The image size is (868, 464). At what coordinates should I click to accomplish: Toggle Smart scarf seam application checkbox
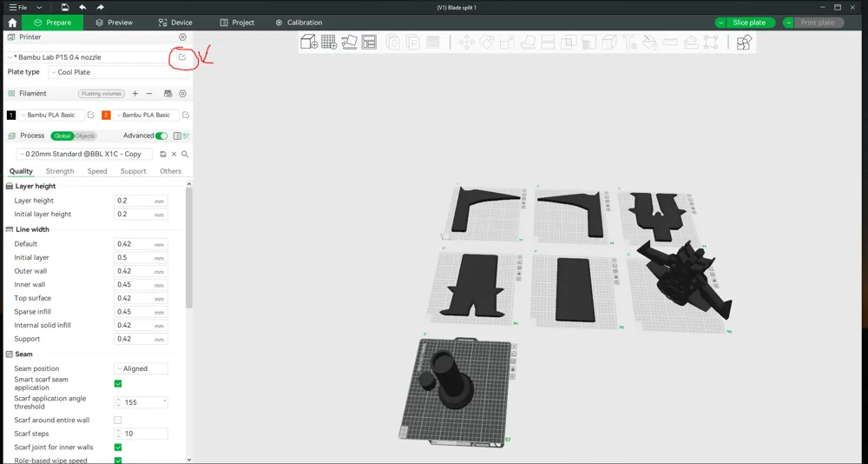pyautogui.click(x=118, y=383)
